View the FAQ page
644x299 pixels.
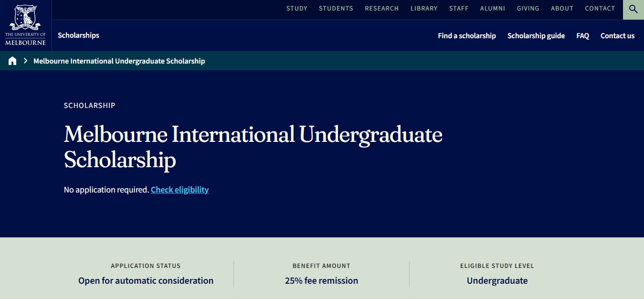(582, 35)
